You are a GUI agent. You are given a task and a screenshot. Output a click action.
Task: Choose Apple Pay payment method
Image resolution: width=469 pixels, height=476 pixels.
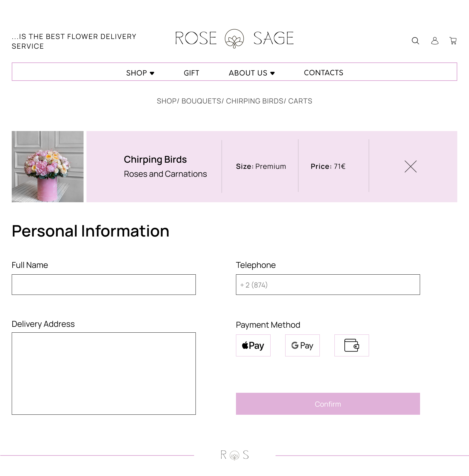(x=253, y=345)
